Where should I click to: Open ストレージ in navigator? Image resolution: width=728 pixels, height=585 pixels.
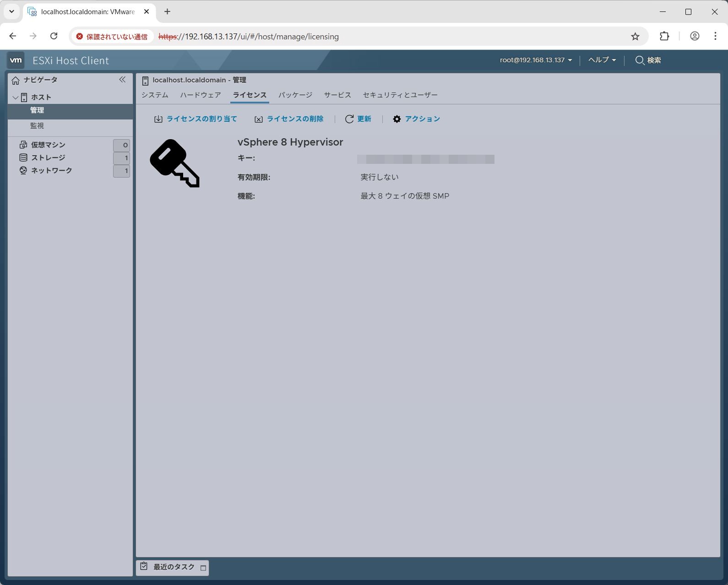pos(48,157)
